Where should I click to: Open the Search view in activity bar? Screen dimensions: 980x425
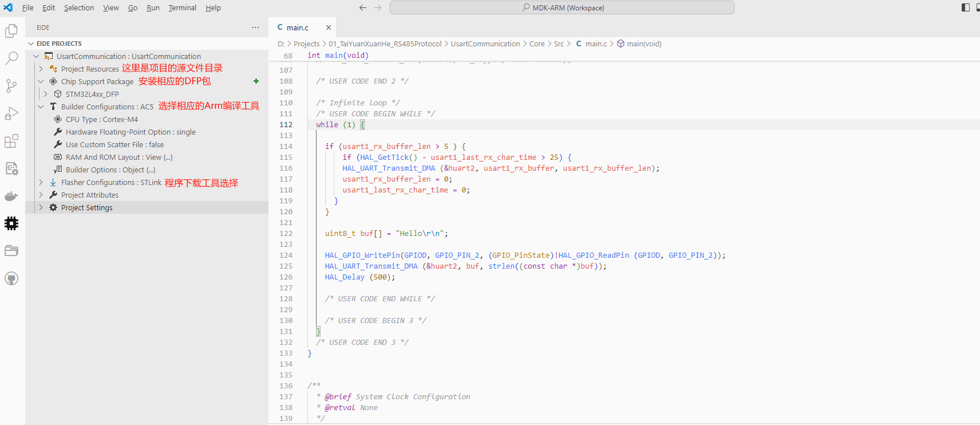[11, 58]
